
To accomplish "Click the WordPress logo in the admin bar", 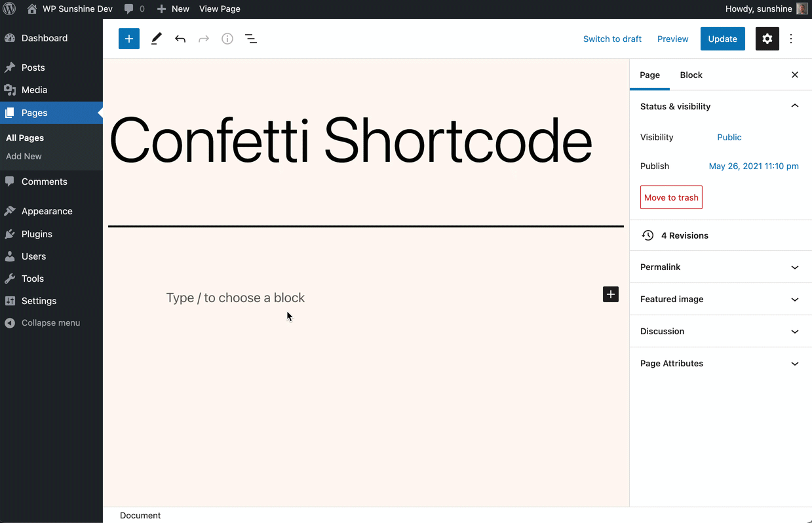I will (x=9, y=9).
